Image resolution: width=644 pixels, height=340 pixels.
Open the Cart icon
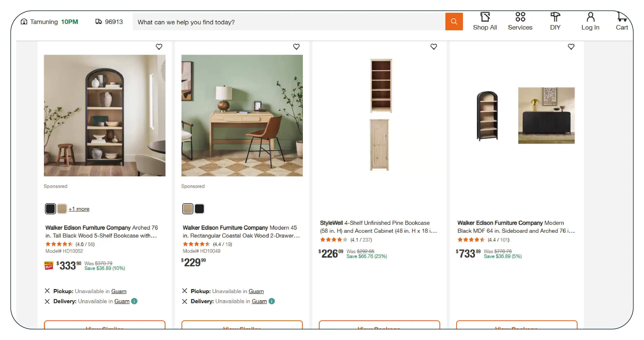coord(621,22)
